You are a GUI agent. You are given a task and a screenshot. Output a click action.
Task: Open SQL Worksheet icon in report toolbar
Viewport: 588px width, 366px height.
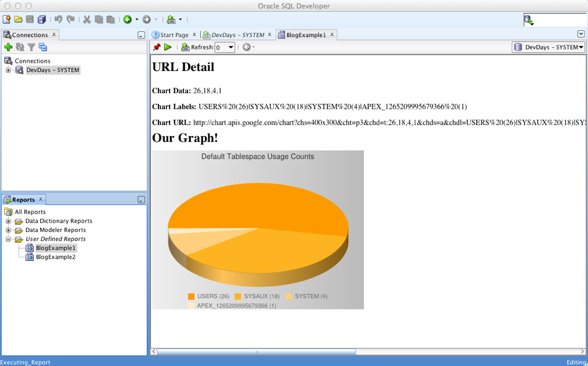tap(185, 48)
